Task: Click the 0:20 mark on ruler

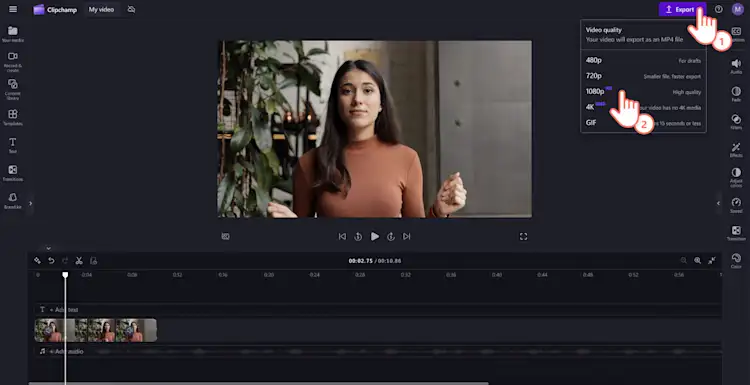Action: (x=269, y=275)
